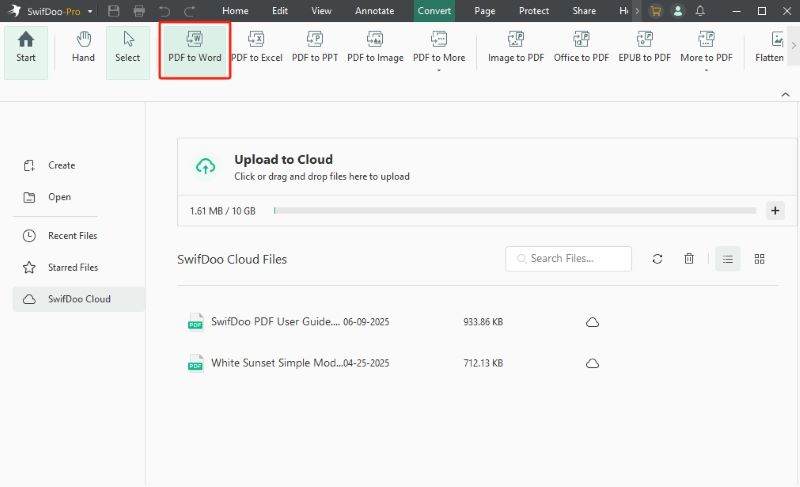800x487 pixels.
Task: Open More to PDF options
Action: click(x=706, y=49)
